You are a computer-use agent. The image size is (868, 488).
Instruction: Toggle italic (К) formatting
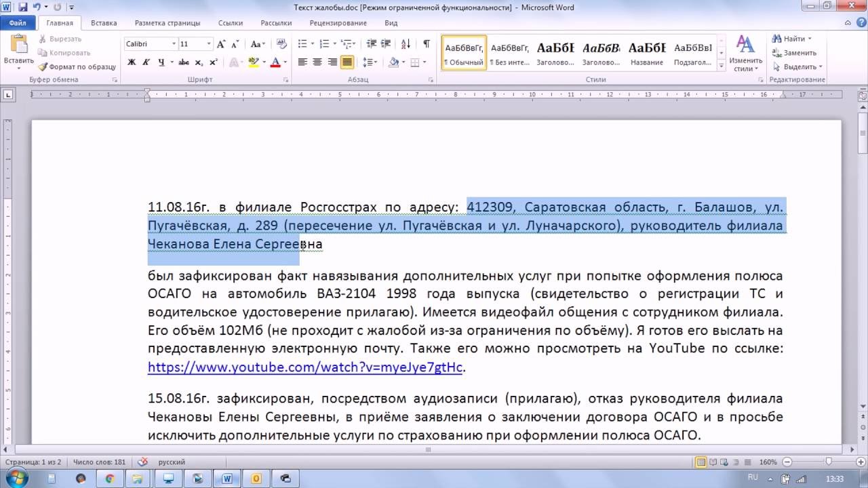[146, 62]
